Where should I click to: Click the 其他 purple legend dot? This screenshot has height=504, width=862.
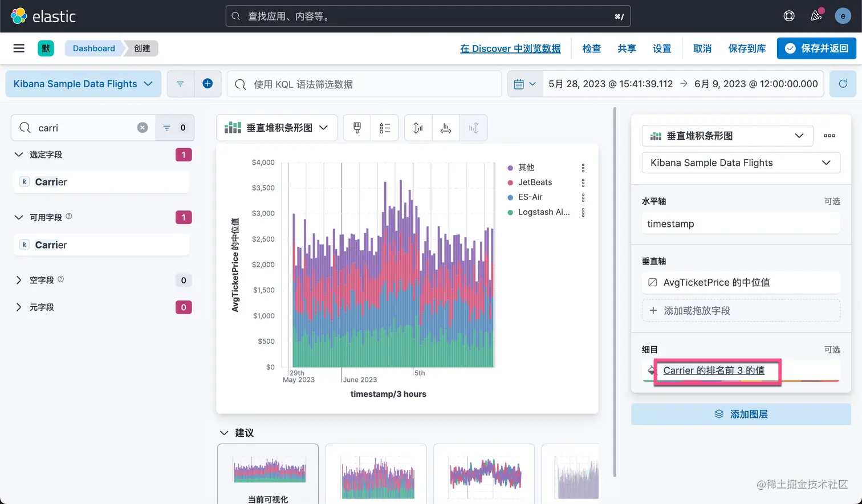[510, 168]
